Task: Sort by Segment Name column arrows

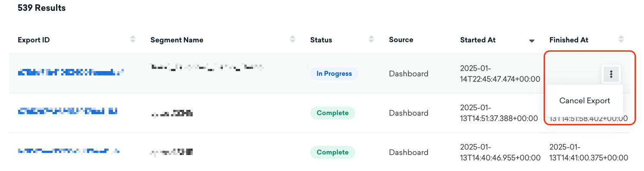Action: coord(293,40)
